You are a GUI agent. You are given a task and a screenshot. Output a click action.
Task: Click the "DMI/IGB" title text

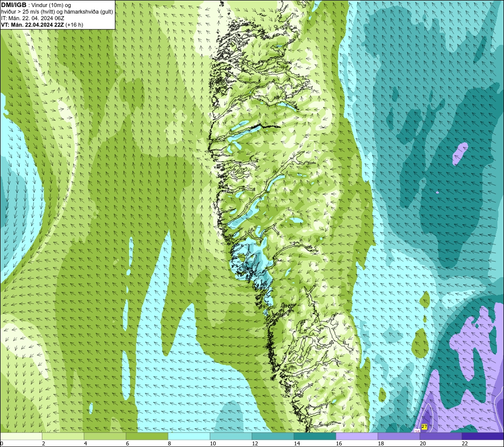pos(14,5)
